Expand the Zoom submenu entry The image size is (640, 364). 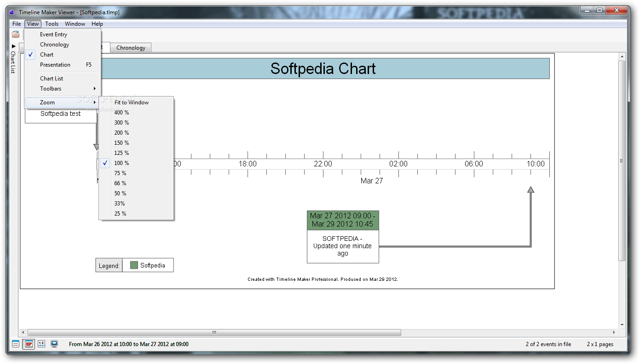(x=63, y=102)
